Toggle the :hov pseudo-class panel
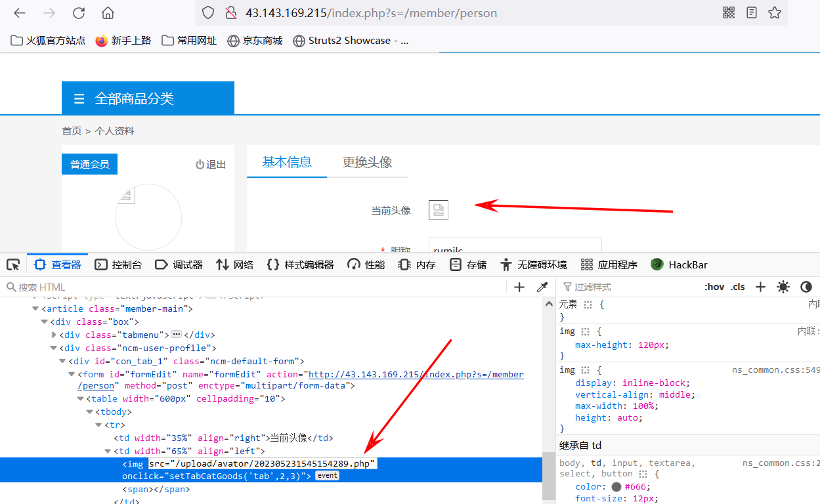Screen dimensions: 820x504 [714, 287]
